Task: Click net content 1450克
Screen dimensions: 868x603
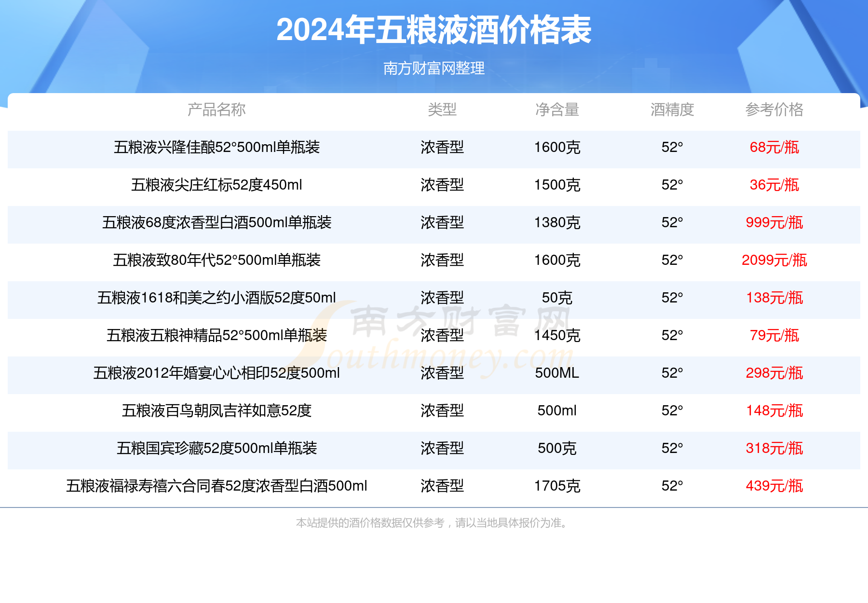Action: click(x=557, y=335)
